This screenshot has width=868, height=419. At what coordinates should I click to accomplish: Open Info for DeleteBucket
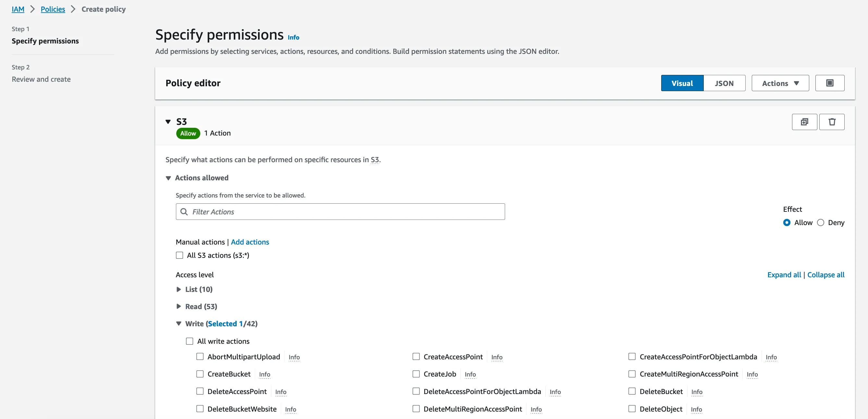click(x=697, y=392)
